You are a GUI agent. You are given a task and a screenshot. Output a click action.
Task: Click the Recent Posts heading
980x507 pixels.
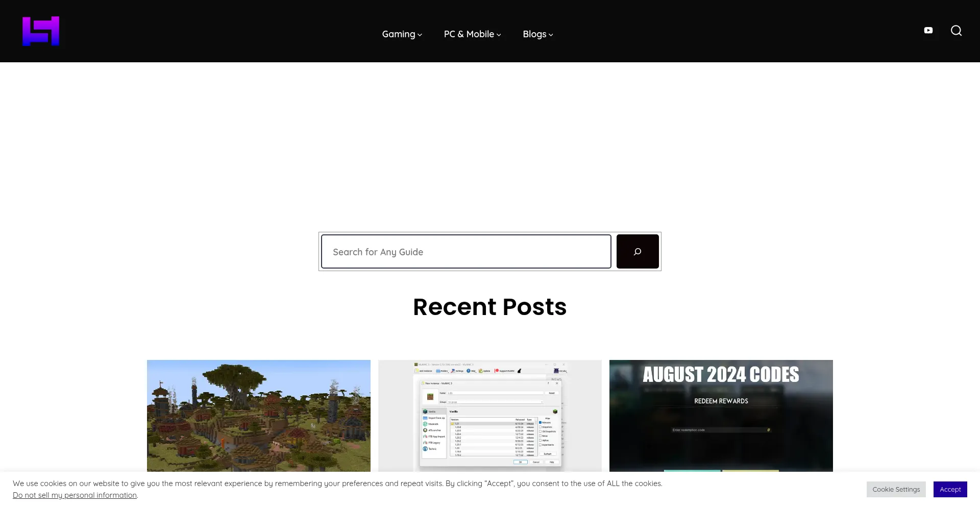point(489,307)
